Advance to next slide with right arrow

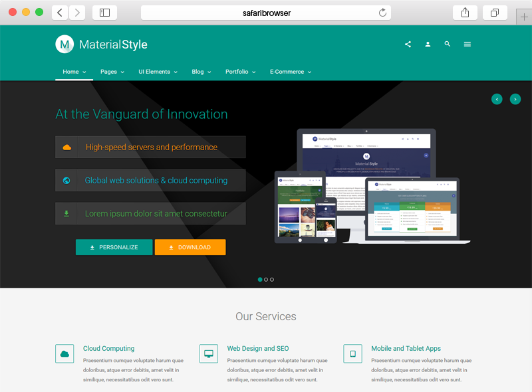(515, 99)
